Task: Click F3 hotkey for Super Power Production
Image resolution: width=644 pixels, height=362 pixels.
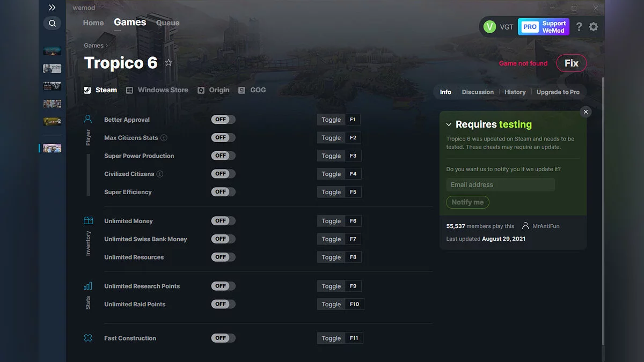Action: [x=353, y=156]
